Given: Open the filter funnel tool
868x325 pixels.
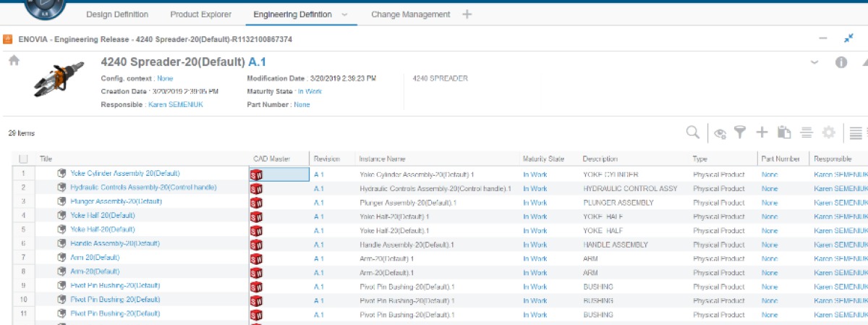Looking at the screenshot, I should 740,132.
